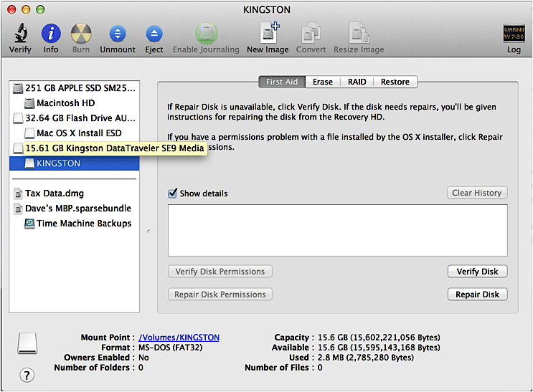Open the /Volumes/KINGSTON mount point link
This screenshot has height=392, width=533.
click(179, 338)
